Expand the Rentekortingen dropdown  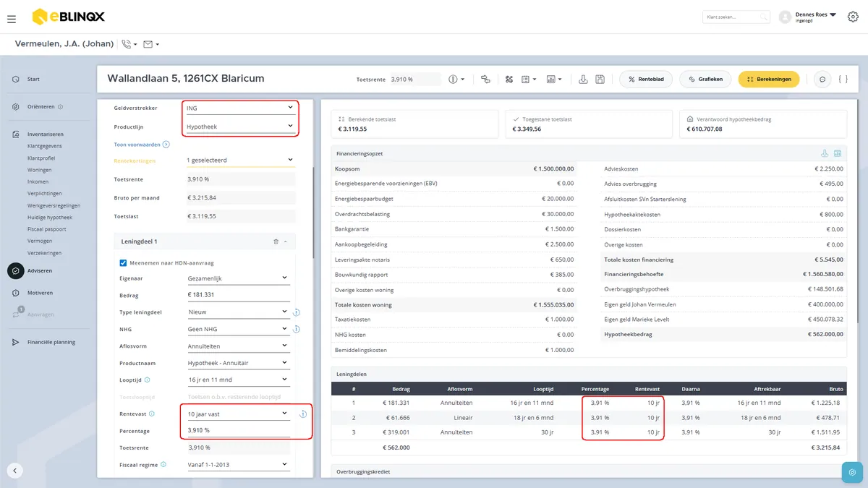coord(239,160)
